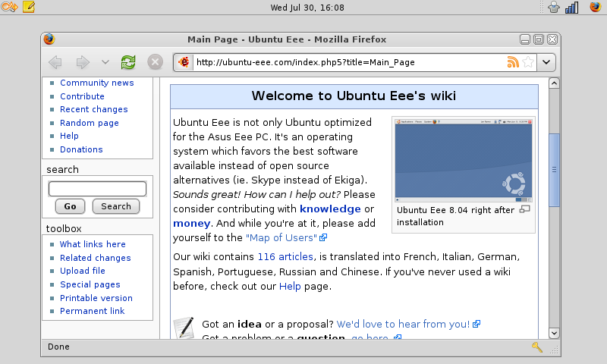Close the Firefox window
The image size is (607, 364).
(553, 39)
